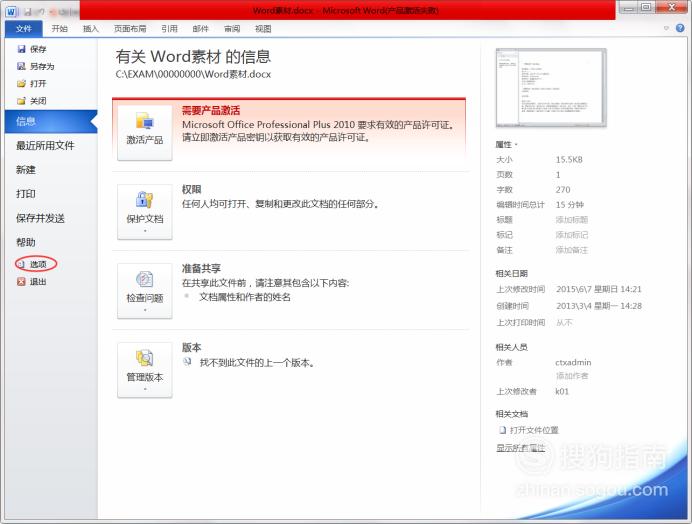Click the minimize ribbon arrow icon

[666, 28]
